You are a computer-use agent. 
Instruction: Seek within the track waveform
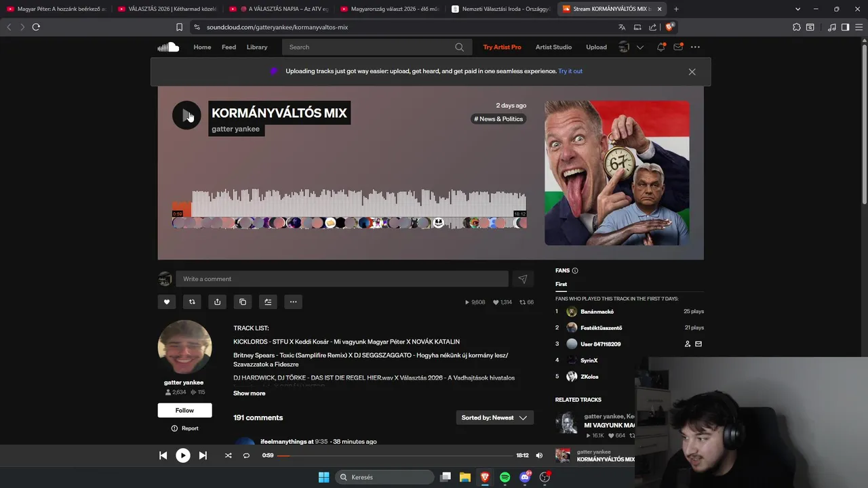pyautogui.click(x=349, y=203)
